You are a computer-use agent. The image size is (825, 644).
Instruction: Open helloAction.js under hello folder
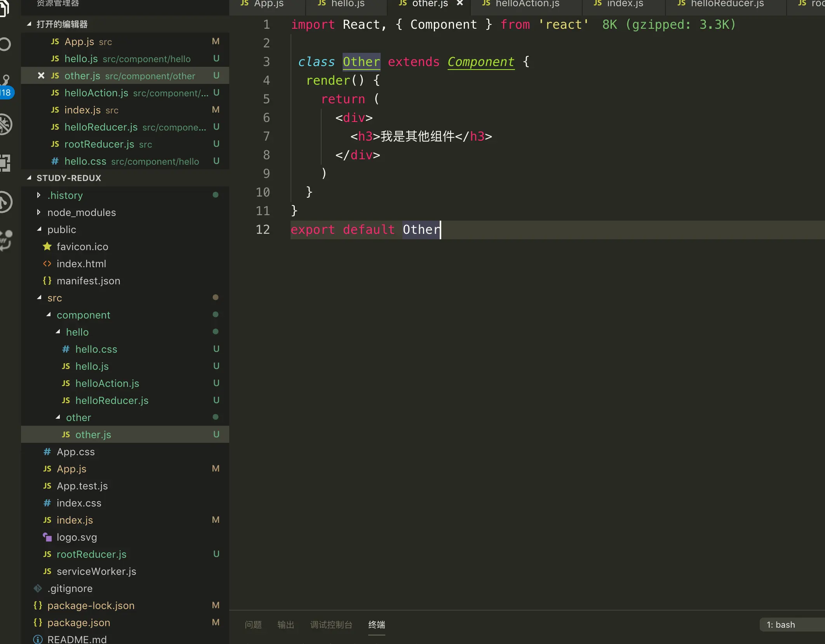click(x=125, y=383)
